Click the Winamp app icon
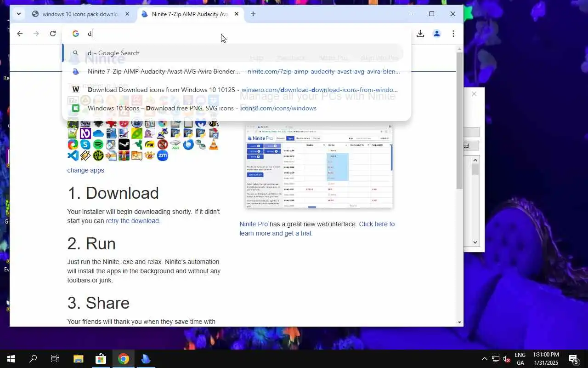 pos(85,155)
